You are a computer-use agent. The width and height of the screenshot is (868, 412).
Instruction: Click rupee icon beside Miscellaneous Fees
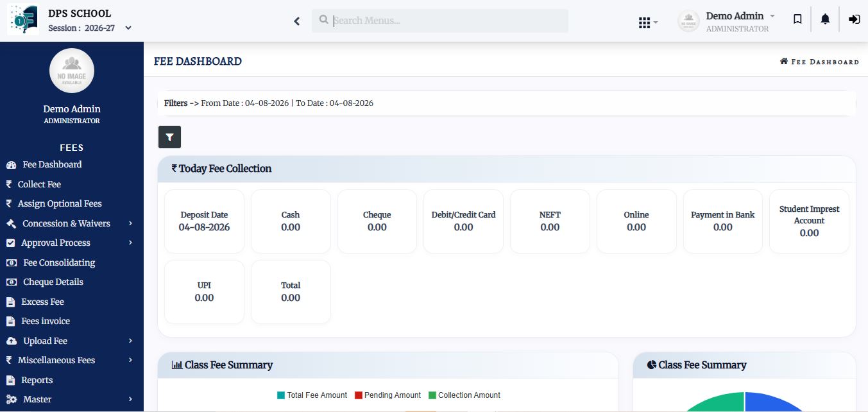tap(9, 360)
